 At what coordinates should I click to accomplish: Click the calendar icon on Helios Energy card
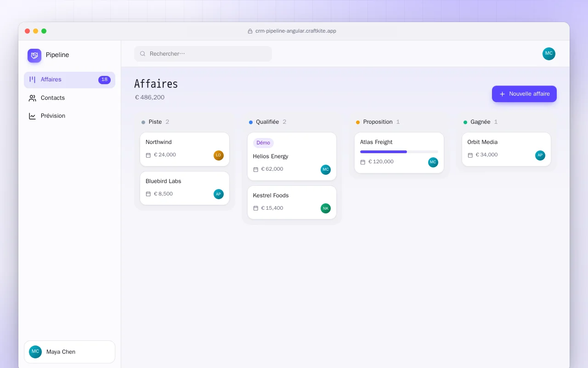[x=256, y=169]
